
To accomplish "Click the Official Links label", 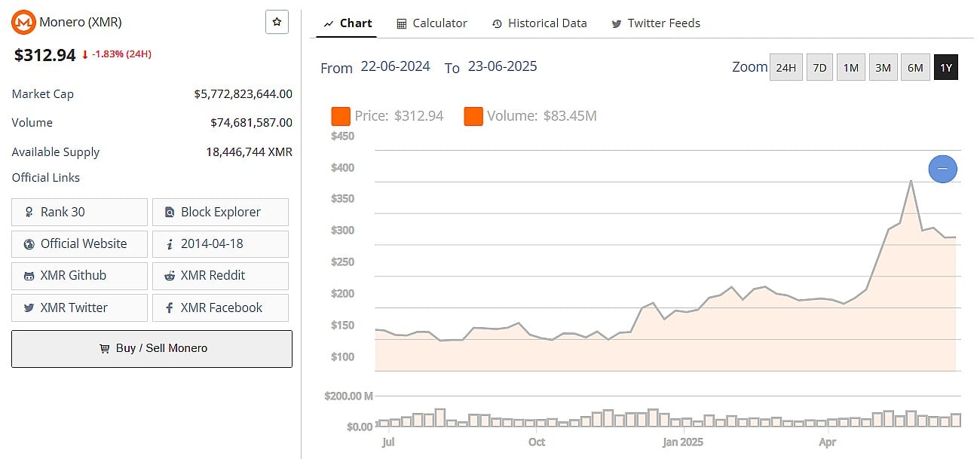I will pyautogui.click(x=46, y=178).
